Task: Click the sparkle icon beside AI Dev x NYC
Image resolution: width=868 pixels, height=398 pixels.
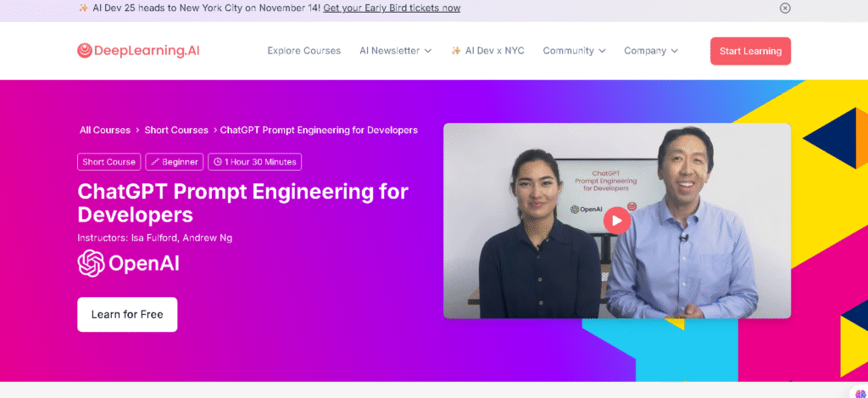Action: click(456, 50)
